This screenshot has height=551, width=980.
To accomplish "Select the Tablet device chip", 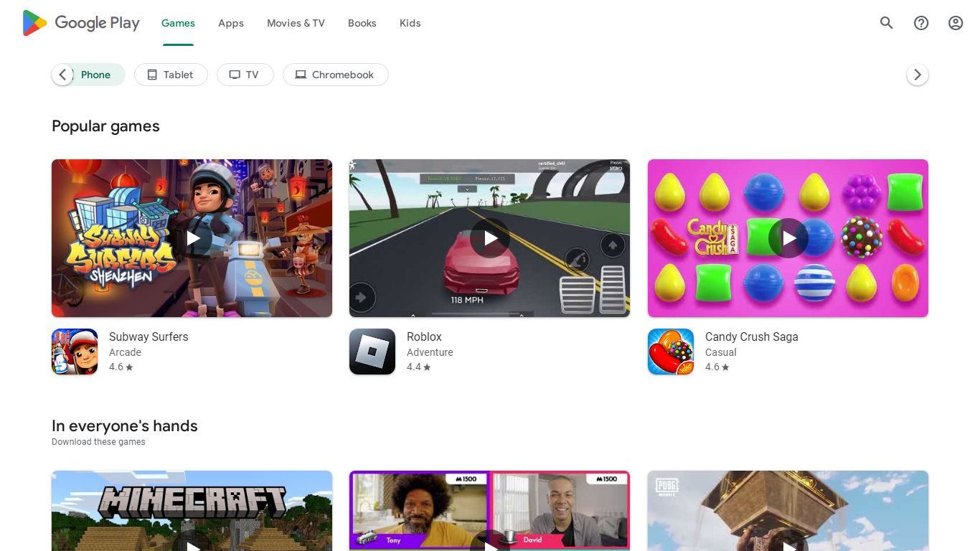I will point(171,75).
